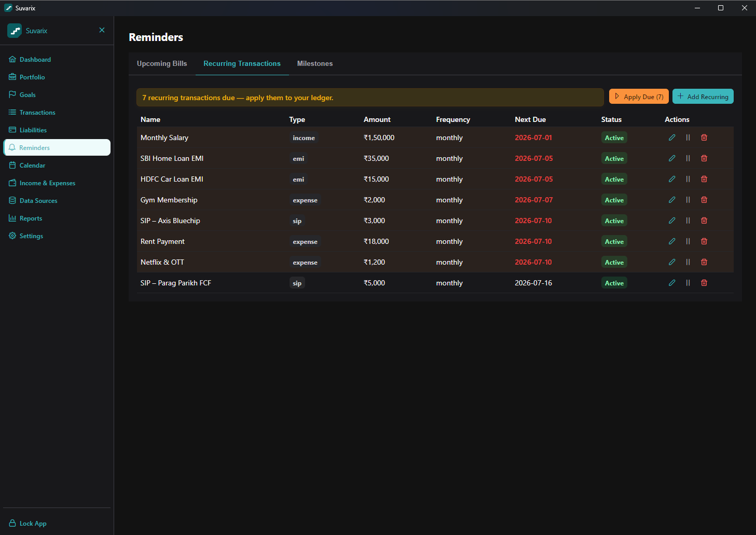This screenshot has height=535, width=756.
Task: Open the Liabilities page
Action: tap(57, 130)
